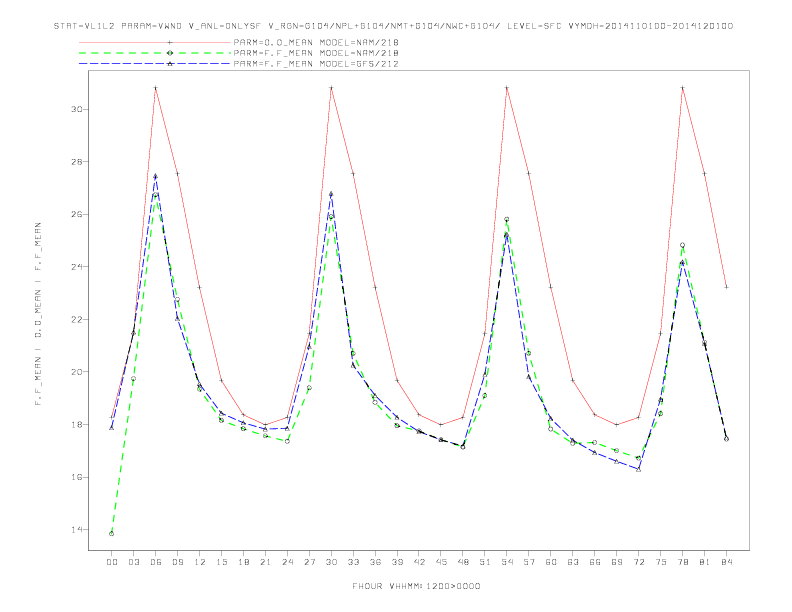Click the blue dashed legend line sample
The height and width of the screenshot is (612, 792).
155,64
